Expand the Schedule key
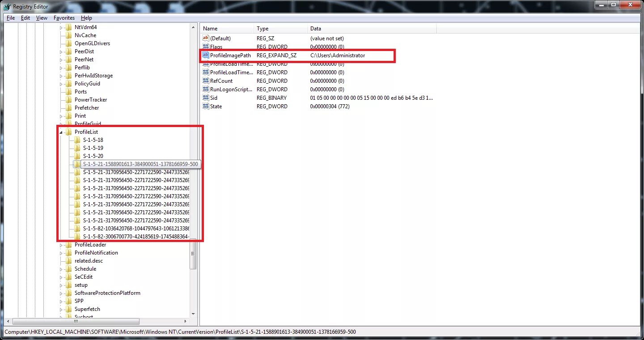Image resolution: width=644 pixels, height=340 pixels. point(61,269)
